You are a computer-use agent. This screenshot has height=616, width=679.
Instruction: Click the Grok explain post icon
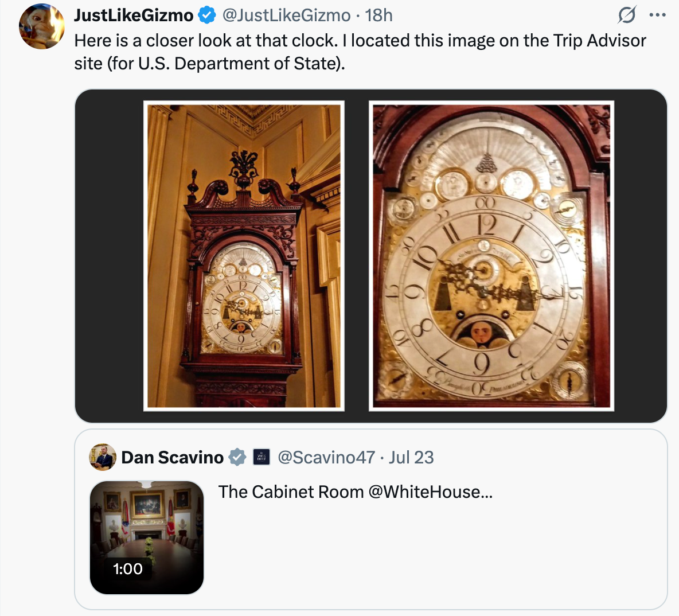[x=627, y=15]
